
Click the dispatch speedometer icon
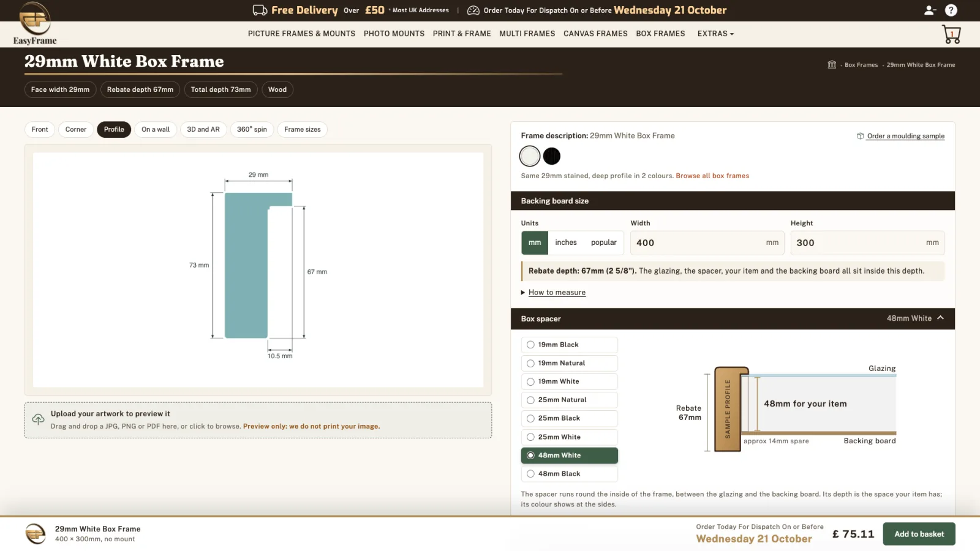coord(473,10)
